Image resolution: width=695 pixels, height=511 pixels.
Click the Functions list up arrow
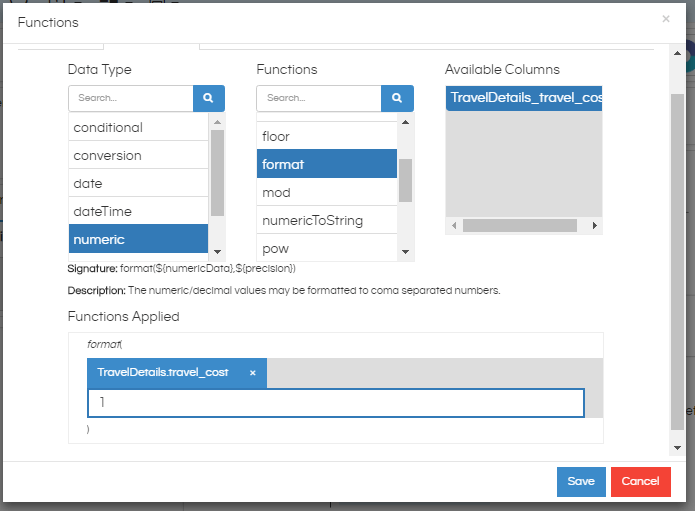(405, 122)
